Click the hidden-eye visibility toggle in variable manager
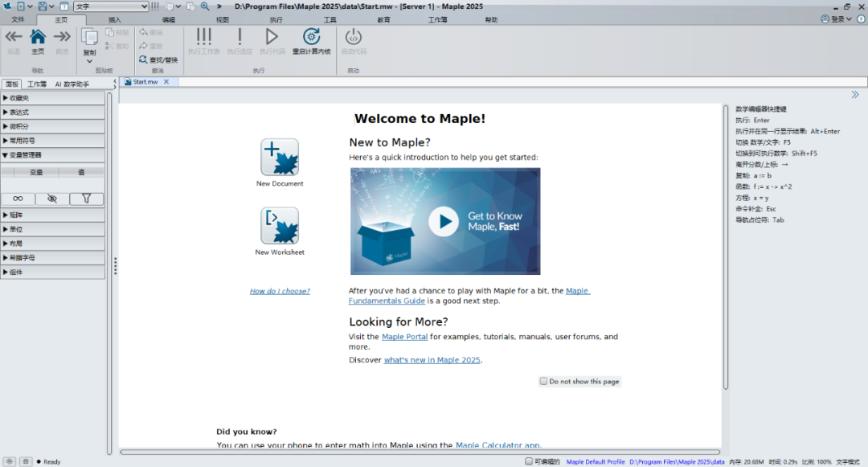The height and width of the screenshot is (467, 868). click(x=53, y=199)
